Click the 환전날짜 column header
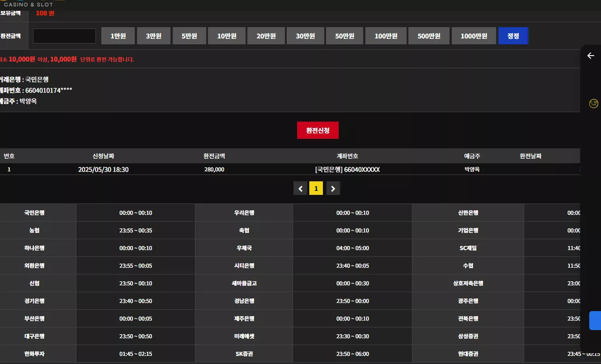The width and height of the screenshot is (601, 364). (530, 156)
